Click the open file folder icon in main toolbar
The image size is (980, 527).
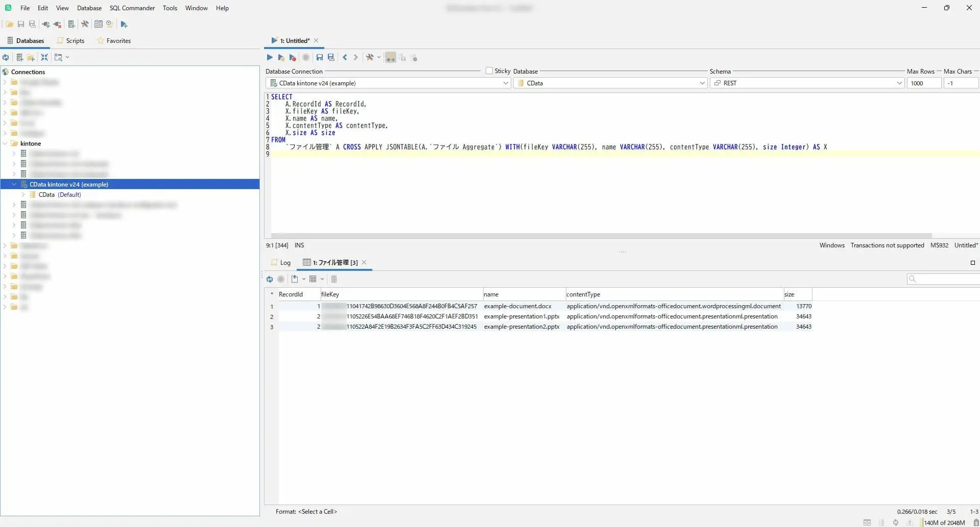[x=10, y=24]
